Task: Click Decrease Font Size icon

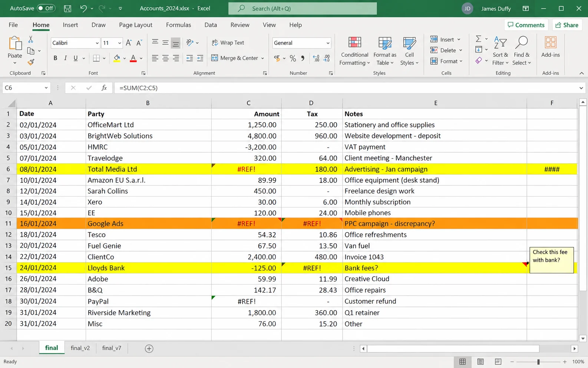Action: point(139,43)
